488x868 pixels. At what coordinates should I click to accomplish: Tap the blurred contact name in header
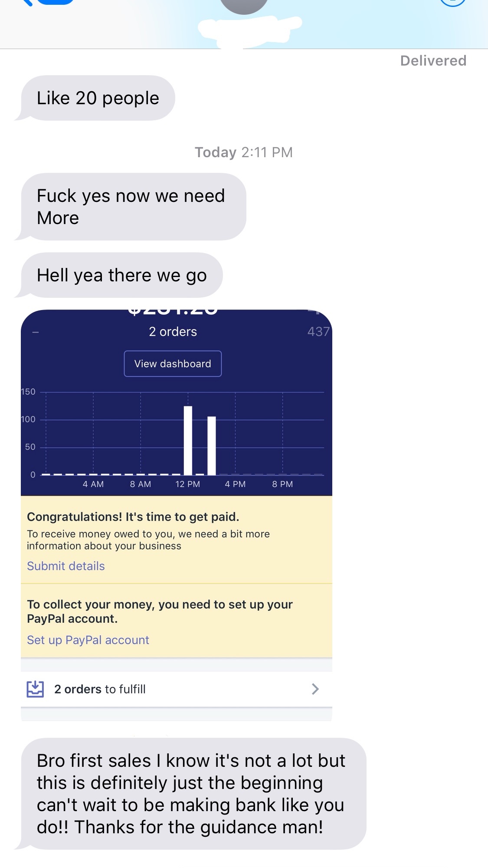[249, 30]
